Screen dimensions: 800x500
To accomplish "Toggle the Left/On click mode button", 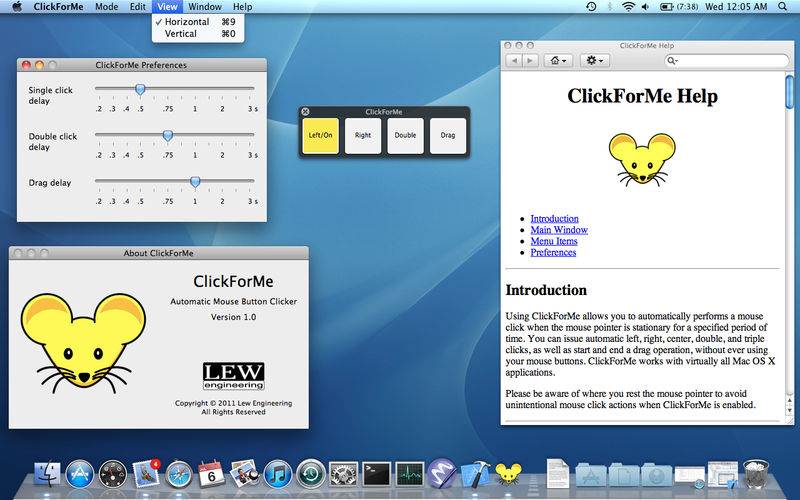I will 320,136.
